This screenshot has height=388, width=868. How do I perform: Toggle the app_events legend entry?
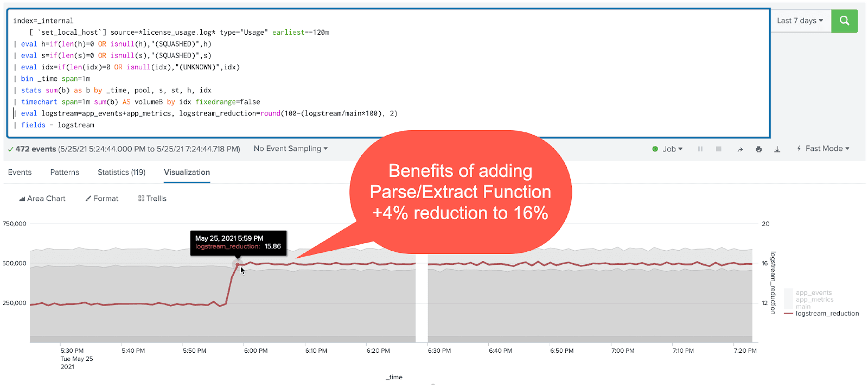click(813, 292)
